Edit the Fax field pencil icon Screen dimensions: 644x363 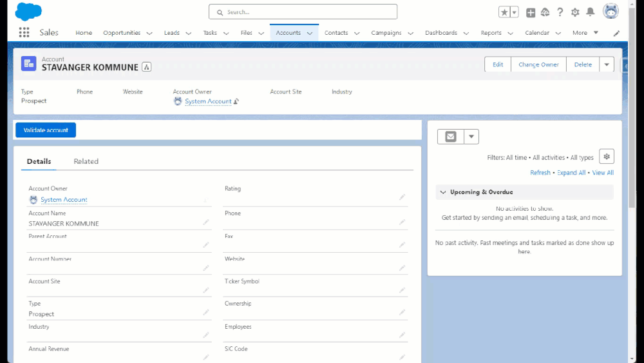point(402,244)
